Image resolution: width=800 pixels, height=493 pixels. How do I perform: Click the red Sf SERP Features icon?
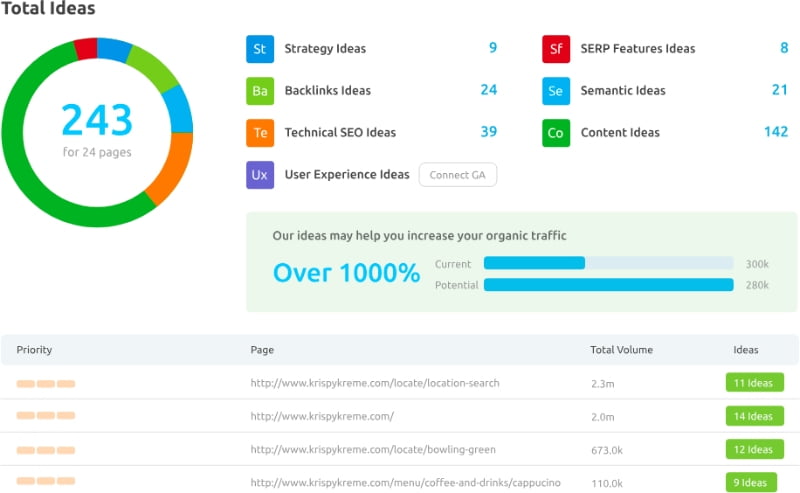coord(556,49)
